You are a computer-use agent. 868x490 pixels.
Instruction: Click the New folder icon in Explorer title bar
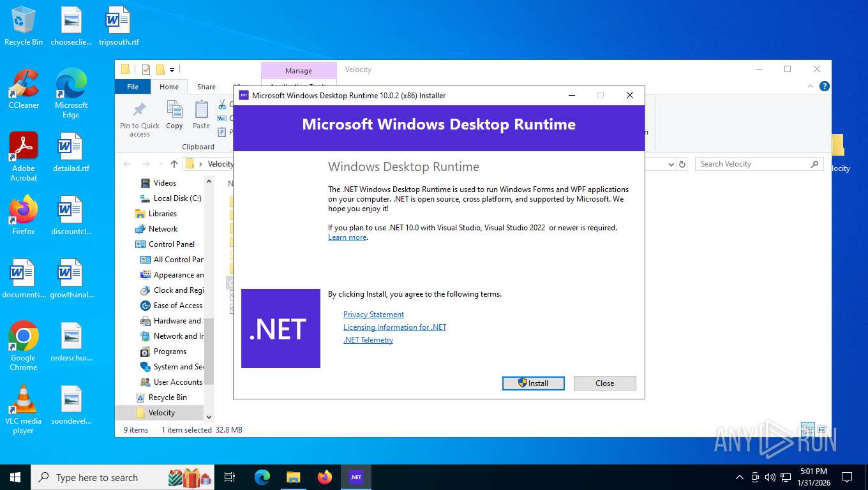(160, 70)
